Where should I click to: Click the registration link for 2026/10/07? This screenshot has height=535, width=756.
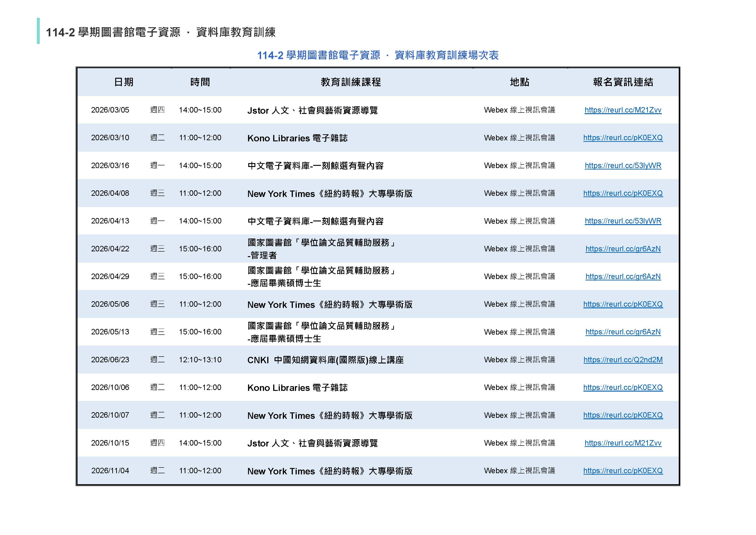pos(623,415)
